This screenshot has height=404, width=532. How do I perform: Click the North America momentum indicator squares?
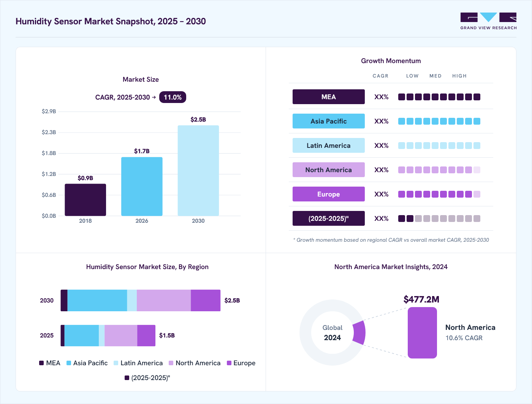(439, 170)
